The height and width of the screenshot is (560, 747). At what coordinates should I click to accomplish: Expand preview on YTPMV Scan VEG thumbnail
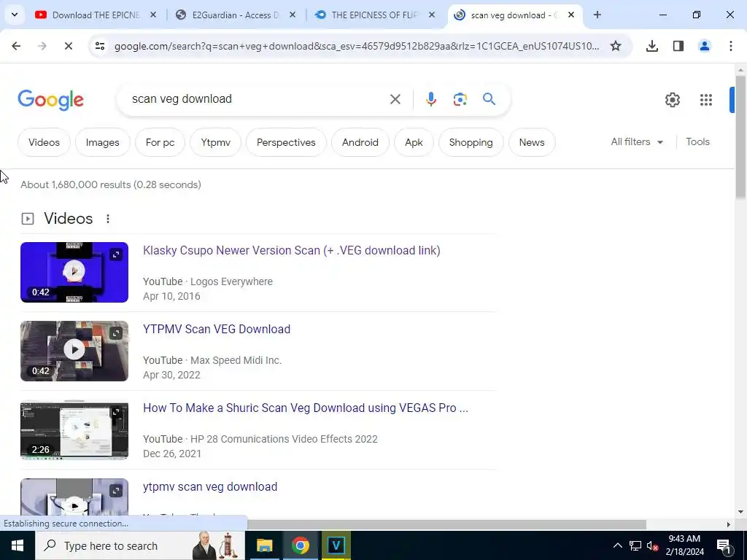pyautogui.click(x=116, y=332)
